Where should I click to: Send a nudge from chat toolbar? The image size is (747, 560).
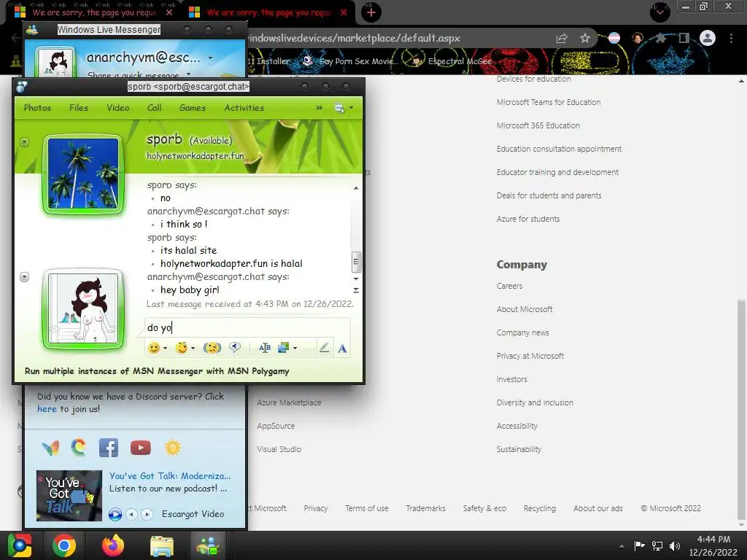212,348
